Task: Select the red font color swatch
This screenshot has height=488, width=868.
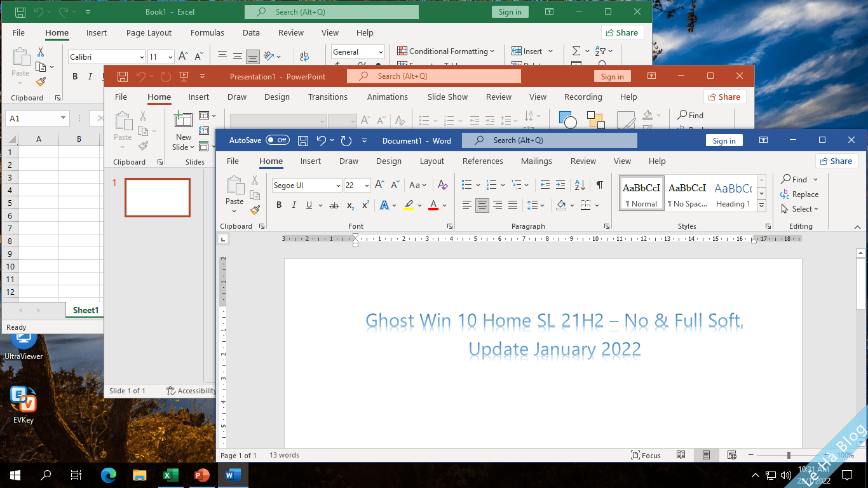Action: click(433, 205)
